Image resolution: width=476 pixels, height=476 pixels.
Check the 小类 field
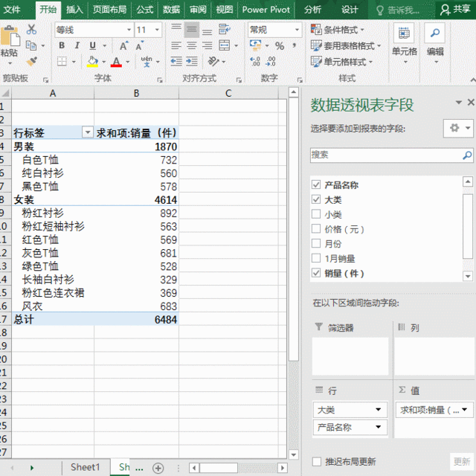click(x=316, y=214)
